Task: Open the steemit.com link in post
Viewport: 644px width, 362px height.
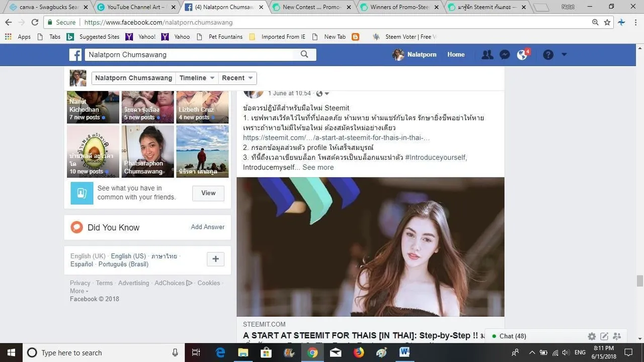Action: tap(336, 137)
